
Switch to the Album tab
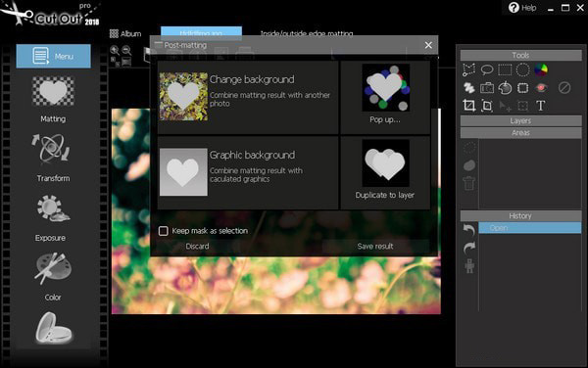[125, 33]
